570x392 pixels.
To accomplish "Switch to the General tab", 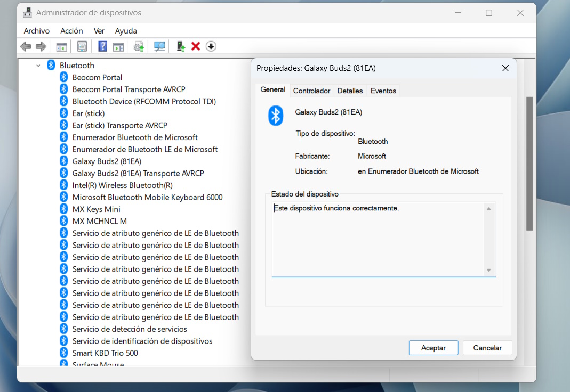I will [273, 89].
